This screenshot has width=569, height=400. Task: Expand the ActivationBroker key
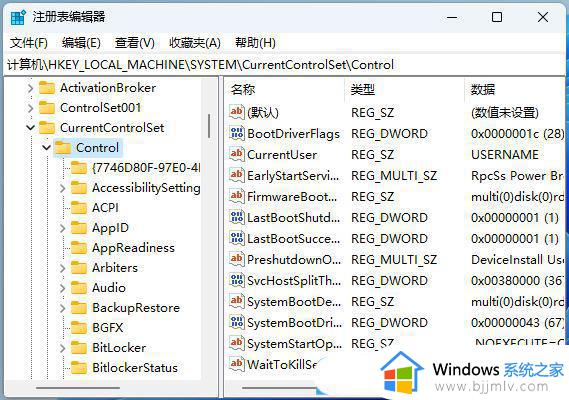click(x=30, y=88)
